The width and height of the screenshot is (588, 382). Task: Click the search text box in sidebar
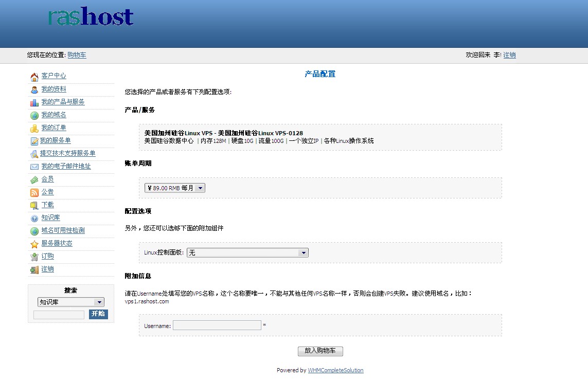pyautogui.click(x=59, y=315)
